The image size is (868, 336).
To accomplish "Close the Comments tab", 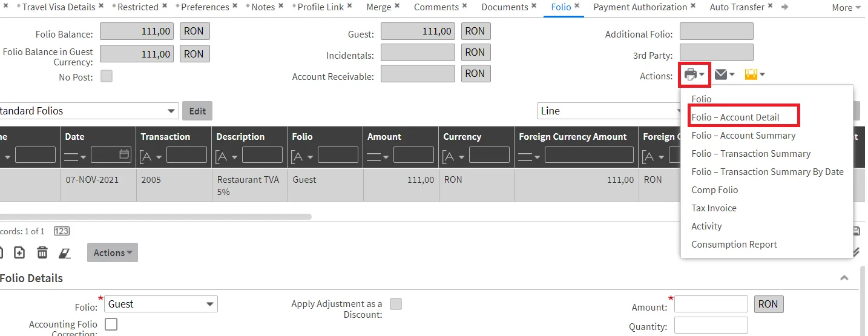I will click(464, 6).
